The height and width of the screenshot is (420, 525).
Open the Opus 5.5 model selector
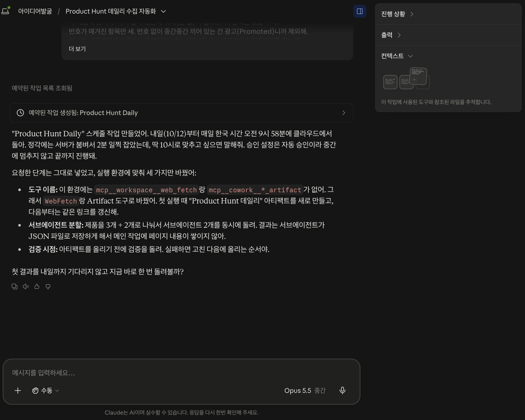coord(297,390)
